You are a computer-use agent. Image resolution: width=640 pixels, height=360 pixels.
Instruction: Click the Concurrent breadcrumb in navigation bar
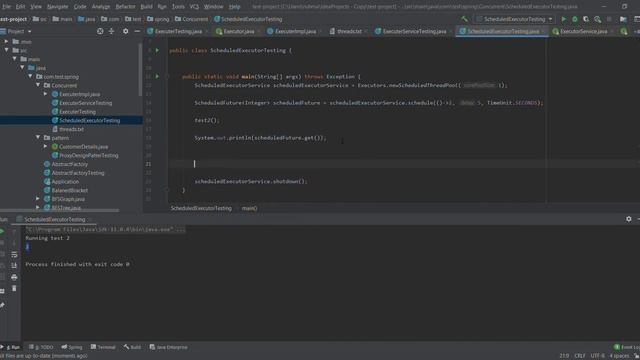click(191, 19)
